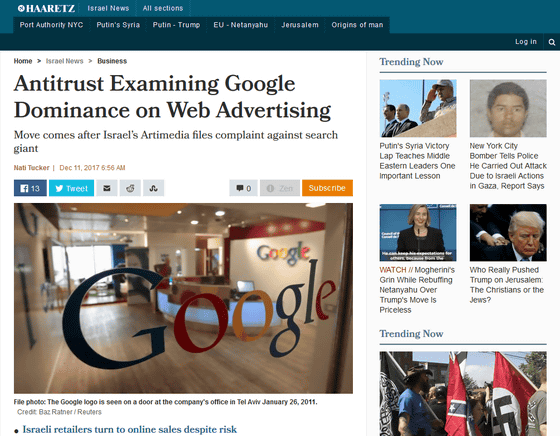The image size is (560, 436).
Task: Open Israel News section
Action: pyautogui.click(x=108, y=8)
